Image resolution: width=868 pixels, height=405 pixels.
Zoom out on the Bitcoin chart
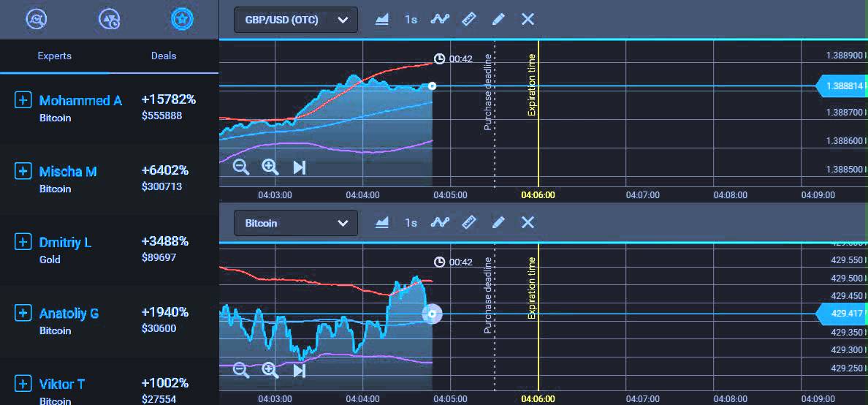point(241,369)
